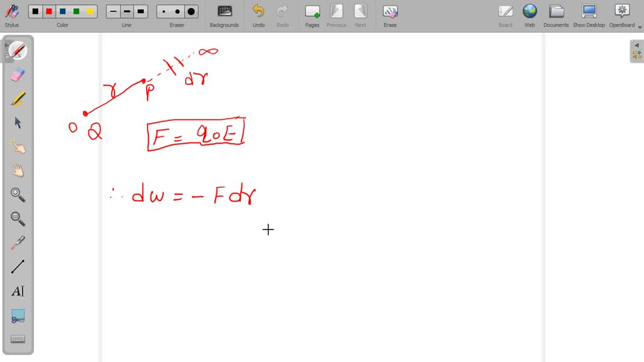Image resolution: width=644 pixels, height=362 pixels.
Task: Select the Hand tool to scroll the page
Action: (17, 170)
